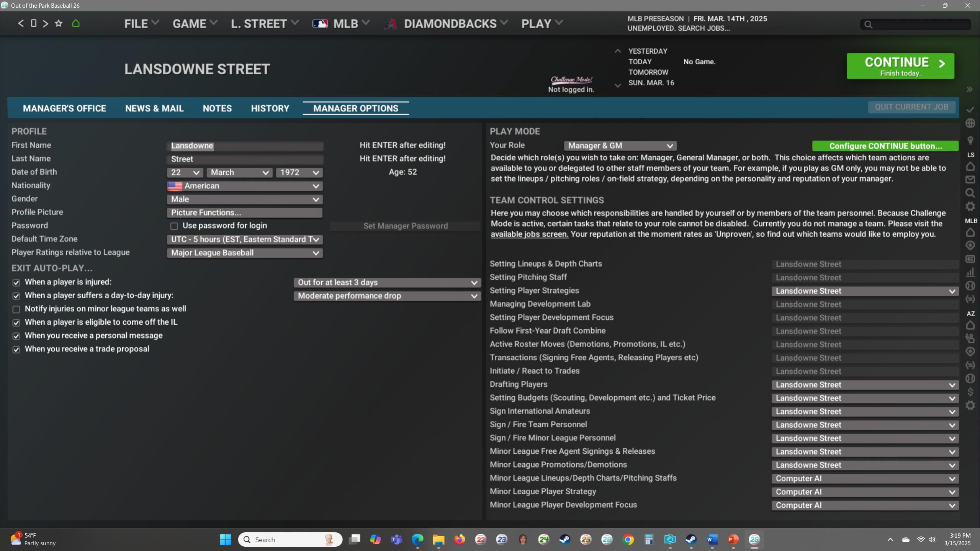
Task: Open the Nationality dropdown showing American
Action: pos(245,186)
